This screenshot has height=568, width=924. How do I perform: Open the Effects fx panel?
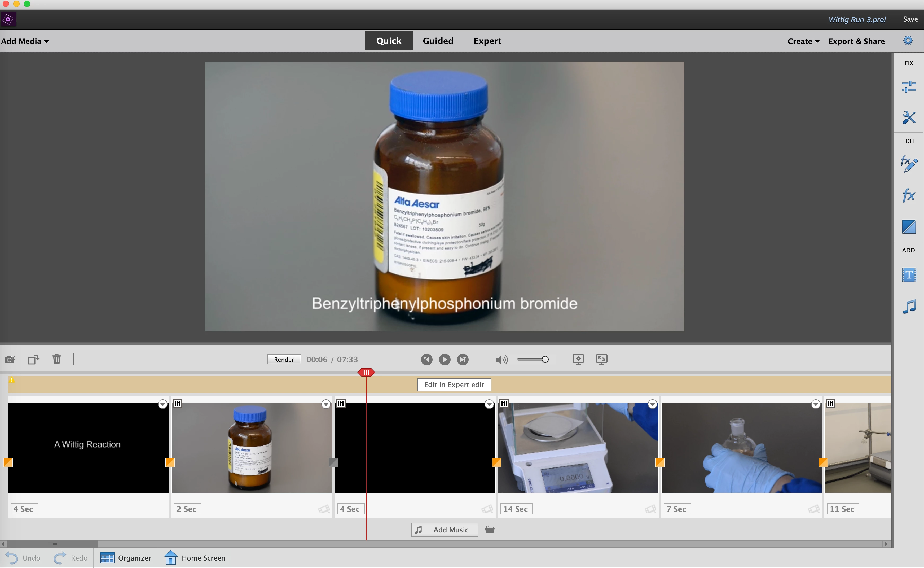(909, 195)
